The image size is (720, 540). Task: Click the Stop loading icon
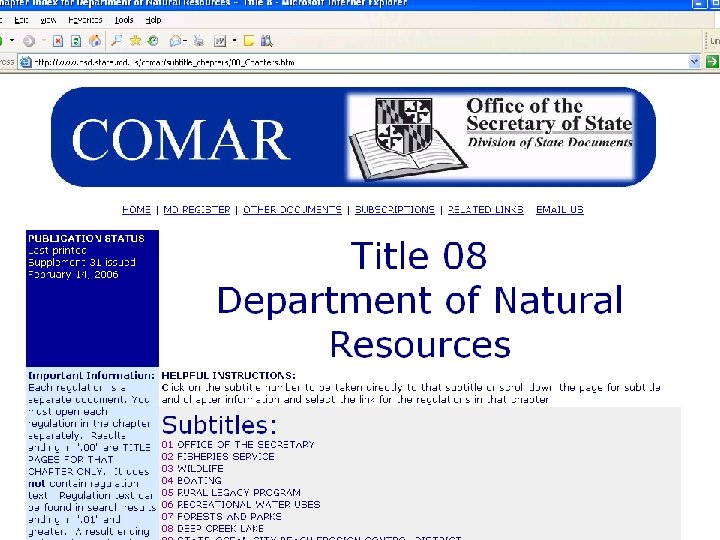[x=58, y=41]
